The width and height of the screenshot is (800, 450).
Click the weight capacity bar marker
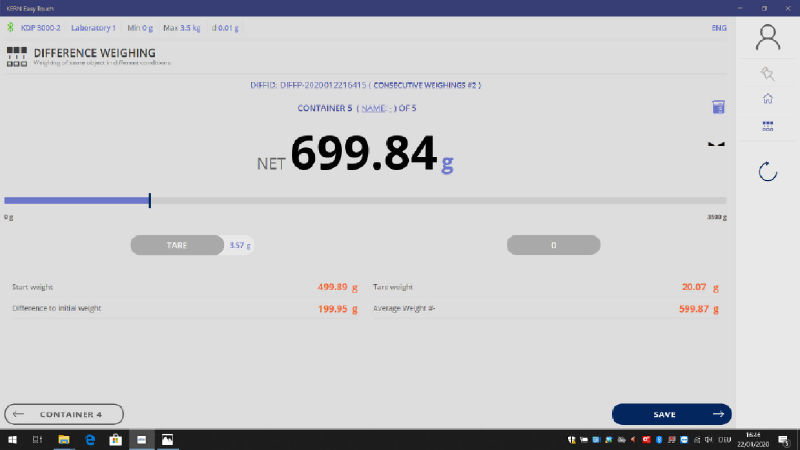[149, 201]
